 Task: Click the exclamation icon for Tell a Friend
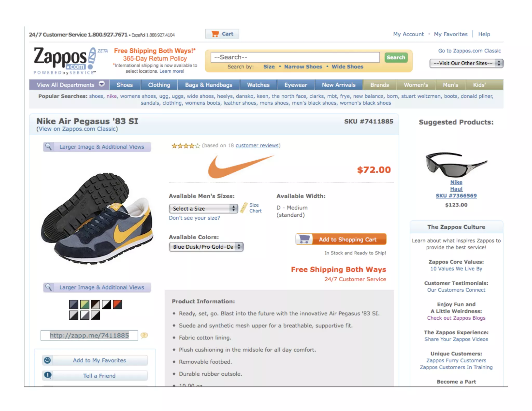click(x=48, y=375)
